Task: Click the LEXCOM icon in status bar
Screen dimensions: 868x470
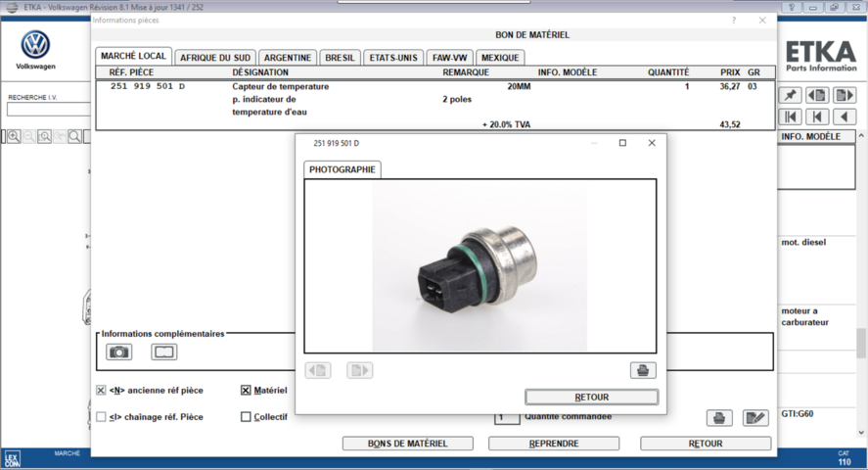Action: (x=12, y=459)
